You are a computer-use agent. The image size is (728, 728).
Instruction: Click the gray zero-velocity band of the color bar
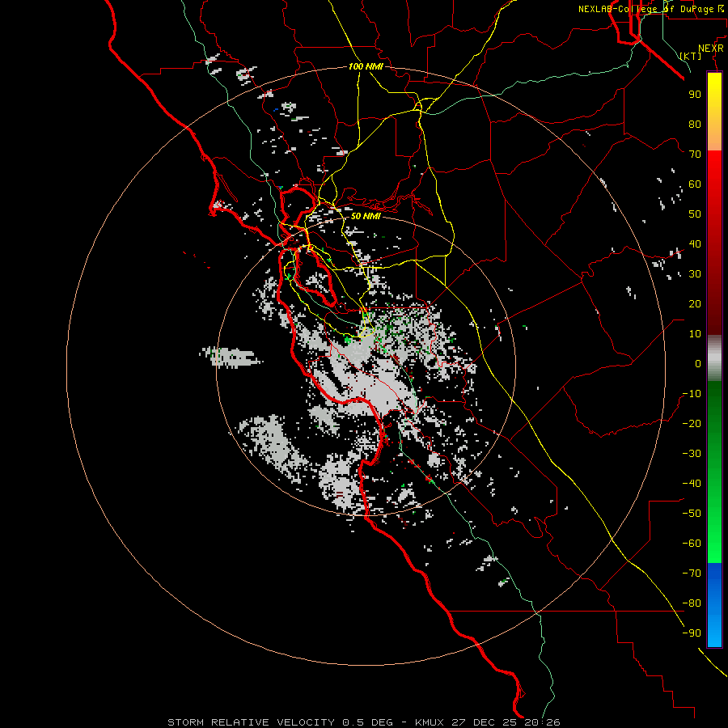pos(714,360)
